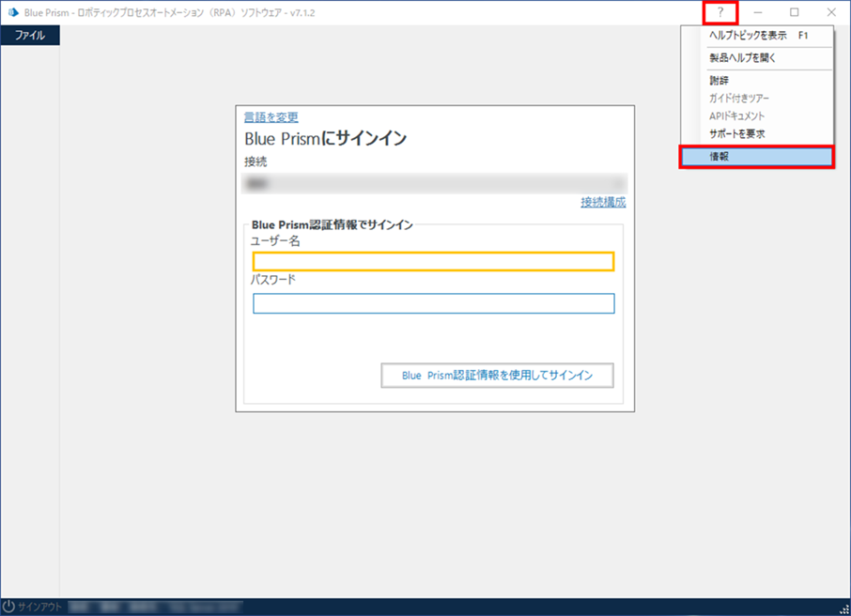Viewport: 851px width, 616px height.
Task: Click the window resize grip in status bar
Action: pyautogui.click(x=844, y=609)
